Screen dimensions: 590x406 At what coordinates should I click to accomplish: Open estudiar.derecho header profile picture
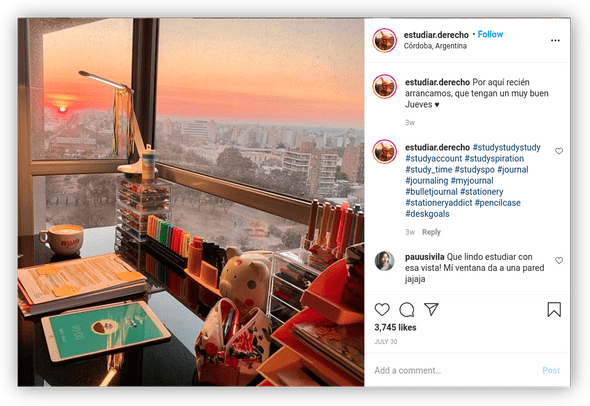pyautogui.click(x=385, y=40)
